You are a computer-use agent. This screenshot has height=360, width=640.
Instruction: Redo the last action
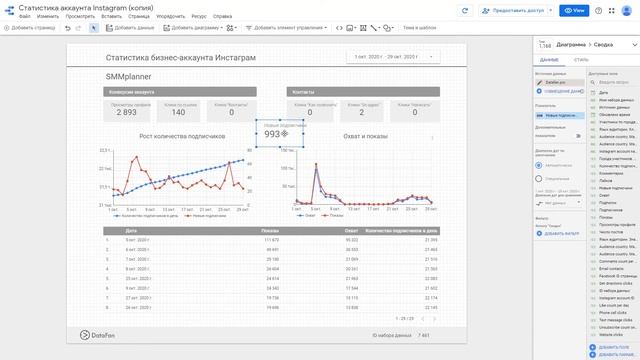78,28
